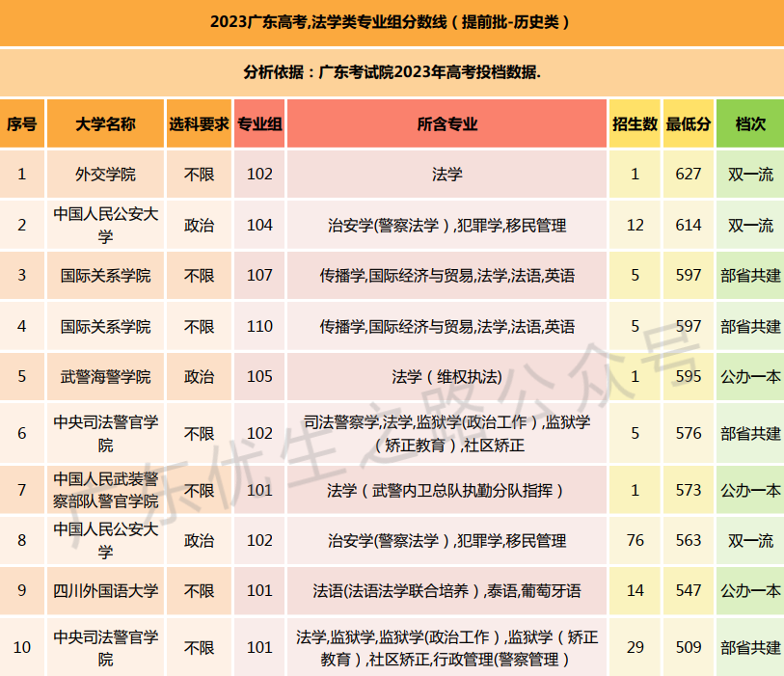Click row number 7 cell
This screenshot has height=676, width=784.
point(22,490)
